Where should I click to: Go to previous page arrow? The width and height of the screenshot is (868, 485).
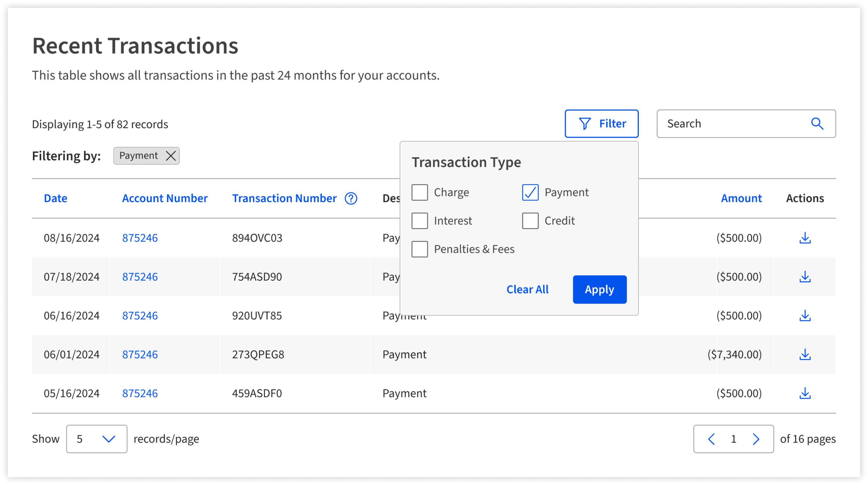[x=711, y=439]
